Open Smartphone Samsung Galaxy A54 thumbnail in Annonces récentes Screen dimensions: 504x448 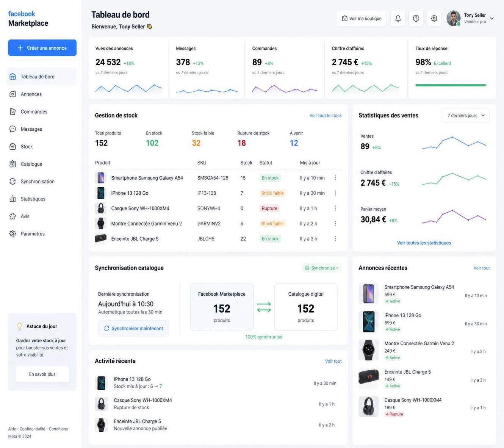tap(368, 294)
